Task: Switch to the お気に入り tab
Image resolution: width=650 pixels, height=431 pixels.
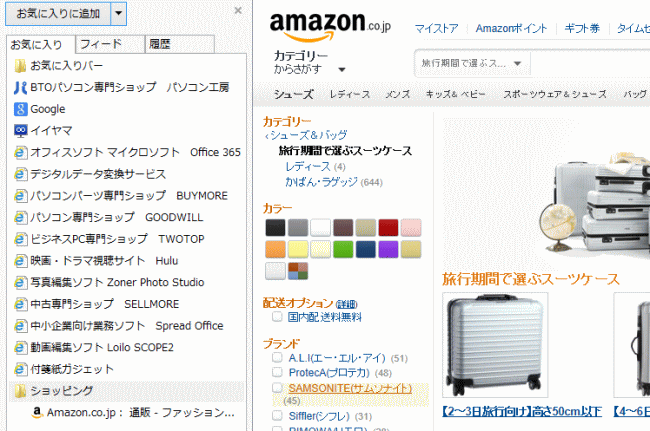Action: pyautogui.click(x=41, y=44)
